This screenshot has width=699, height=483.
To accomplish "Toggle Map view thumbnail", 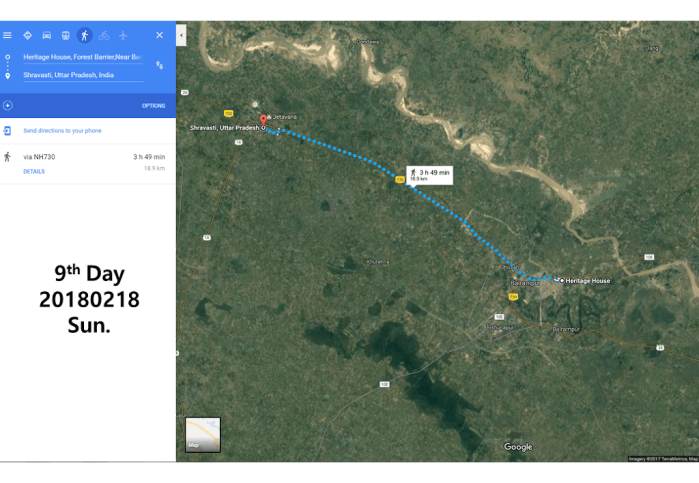I will click(x=203, y=435).
